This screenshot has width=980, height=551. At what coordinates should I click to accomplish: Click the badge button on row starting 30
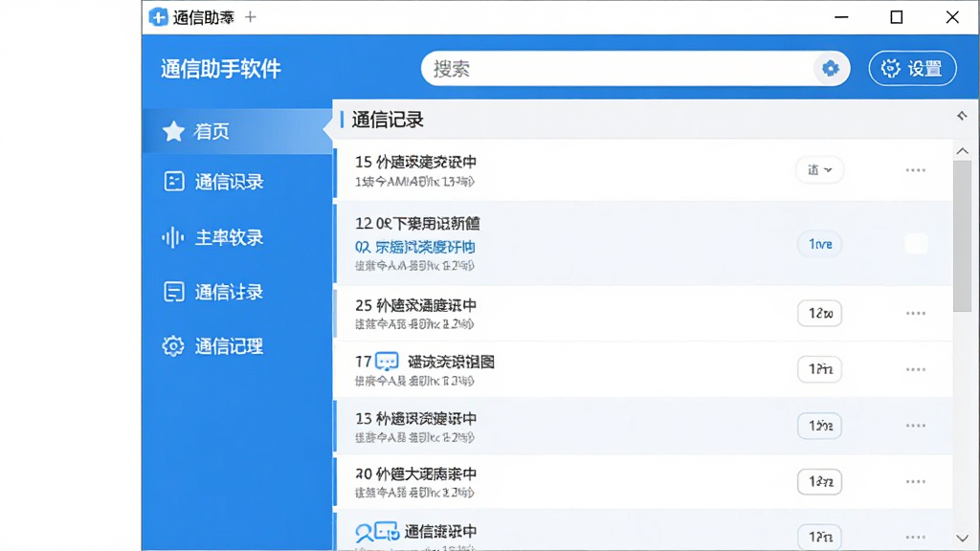point(819,482)
